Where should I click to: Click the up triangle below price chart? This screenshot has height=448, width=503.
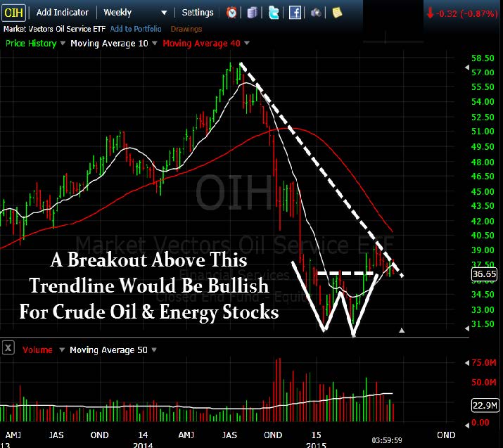402,331
